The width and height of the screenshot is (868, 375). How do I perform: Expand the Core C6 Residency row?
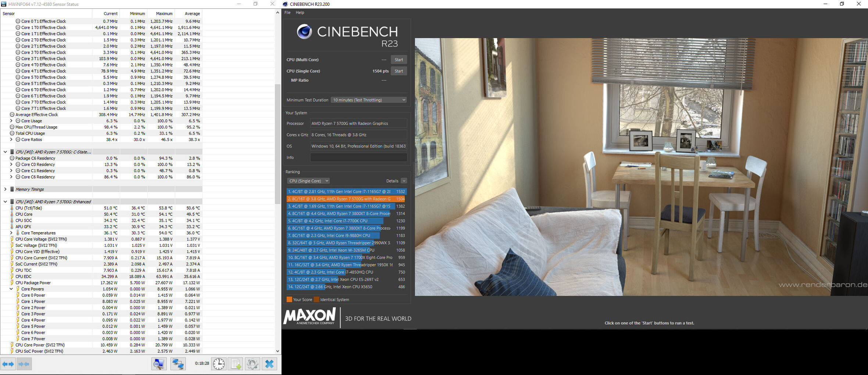click(x=11, y=177)
